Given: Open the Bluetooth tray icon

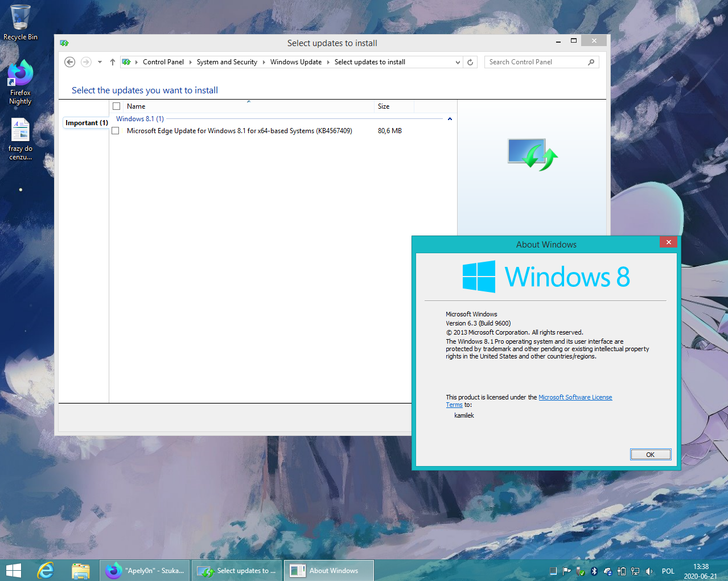Looking at the screenshot, I should click(x=594, y=571).
